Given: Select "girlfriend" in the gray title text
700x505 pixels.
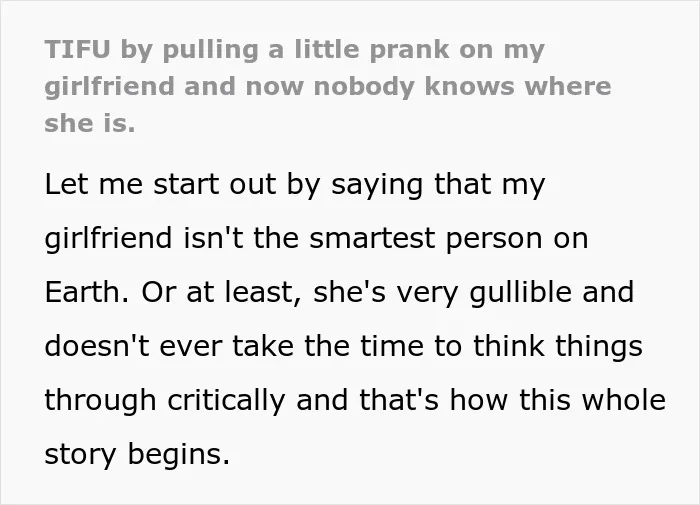Looking at the screenshot, I should (x=109, y=87).
